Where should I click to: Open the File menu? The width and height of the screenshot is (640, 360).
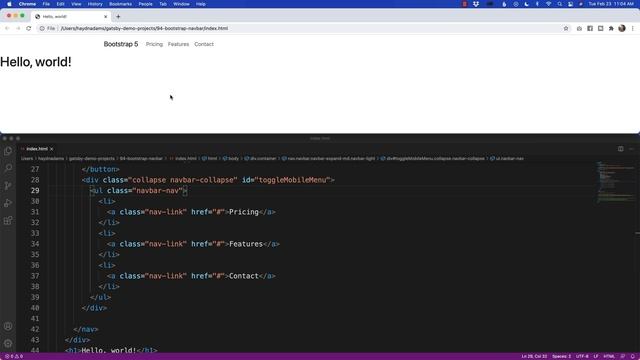tap(46, 4)
